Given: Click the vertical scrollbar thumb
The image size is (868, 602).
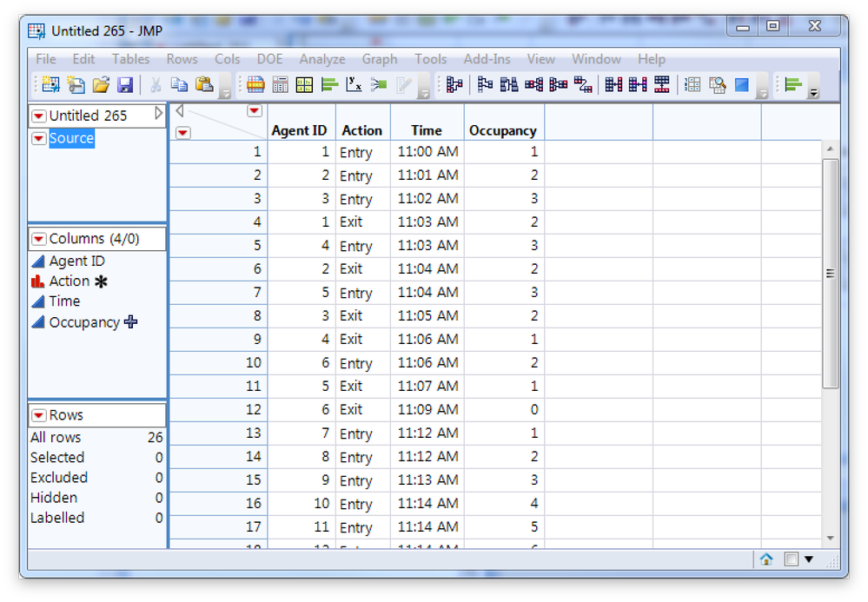Looking at the screenshot, I should click(830, 274).
